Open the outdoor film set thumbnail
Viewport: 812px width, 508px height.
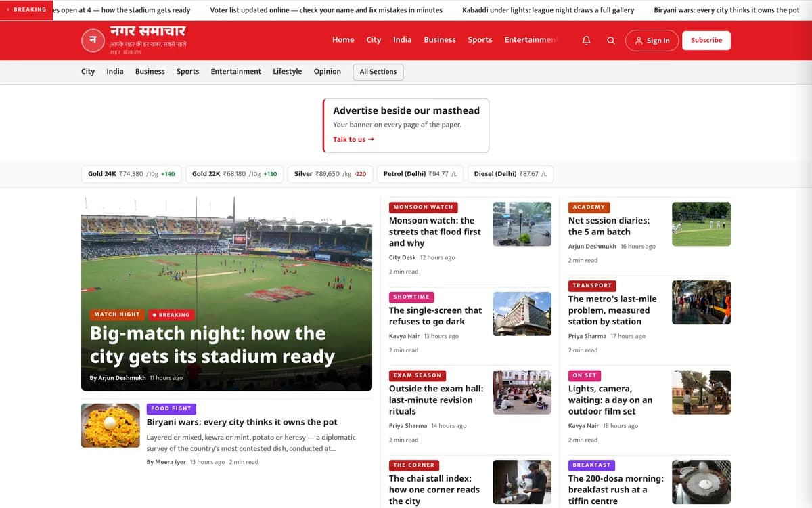[x=701, y=392]
